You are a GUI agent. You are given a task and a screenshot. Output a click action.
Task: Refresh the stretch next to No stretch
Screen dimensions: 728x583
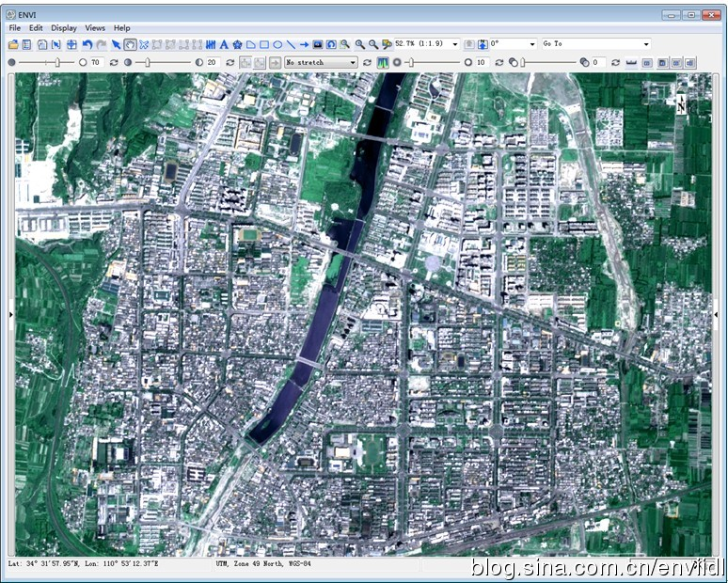(367, 62)
